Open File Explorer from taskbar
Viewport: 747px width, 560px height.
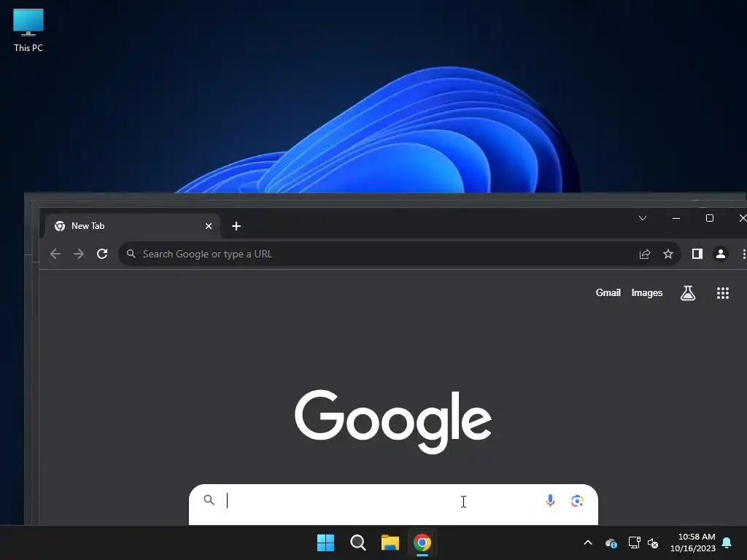(390, 542)
